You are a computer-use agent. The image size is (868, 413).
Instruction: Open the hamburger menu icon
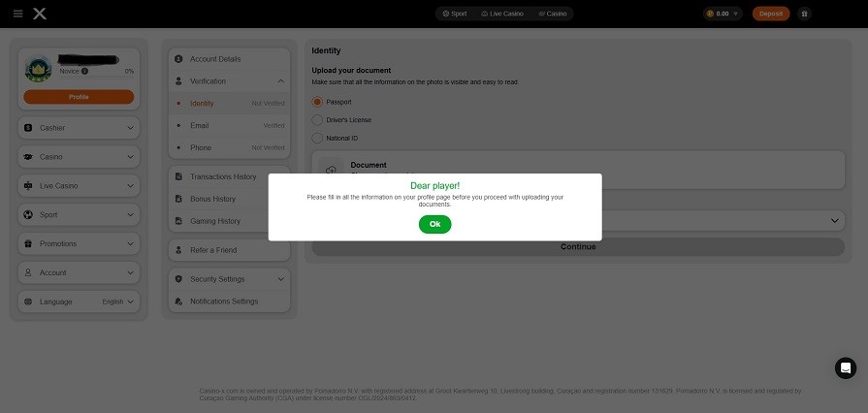click(17, 14)
